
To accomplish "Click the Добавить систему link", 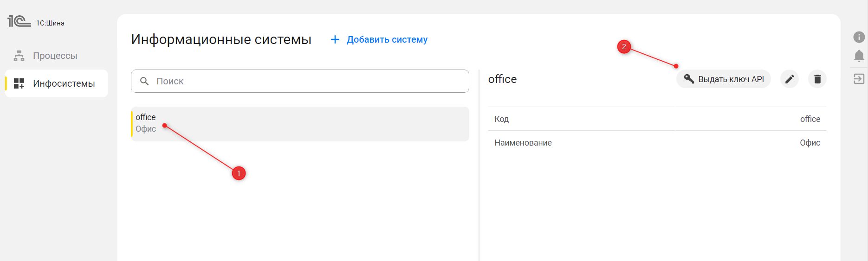I will pyautogui.click(x=387, y=40).
